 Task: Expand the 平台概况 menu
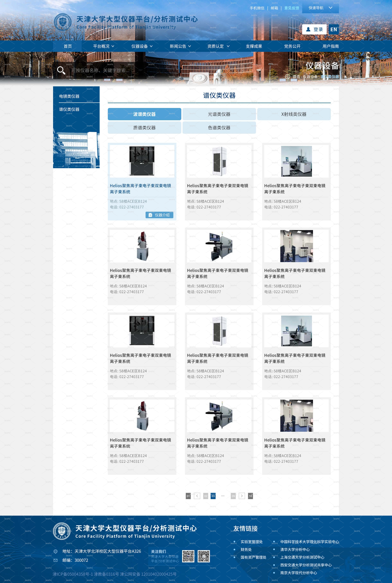coord(104,46)
